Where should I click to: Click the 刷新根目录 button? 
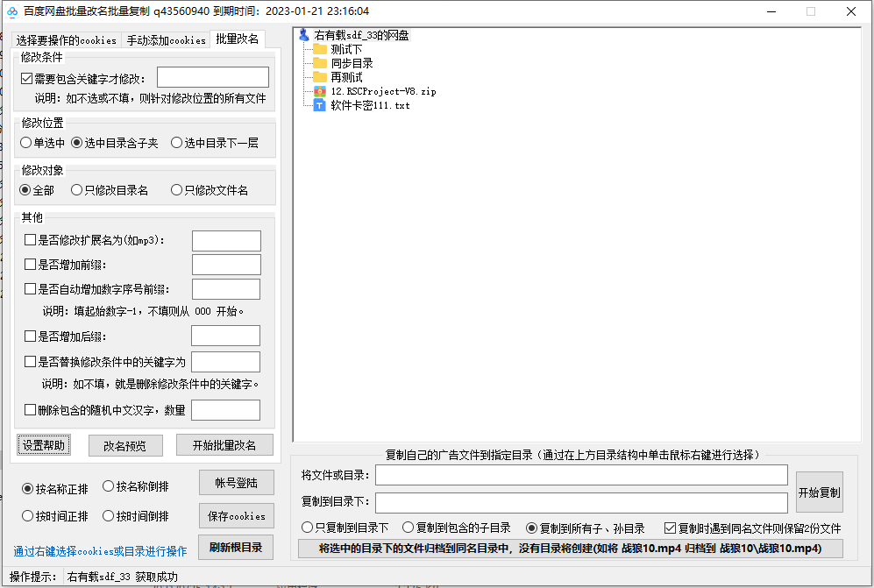[x=236, y=548]
